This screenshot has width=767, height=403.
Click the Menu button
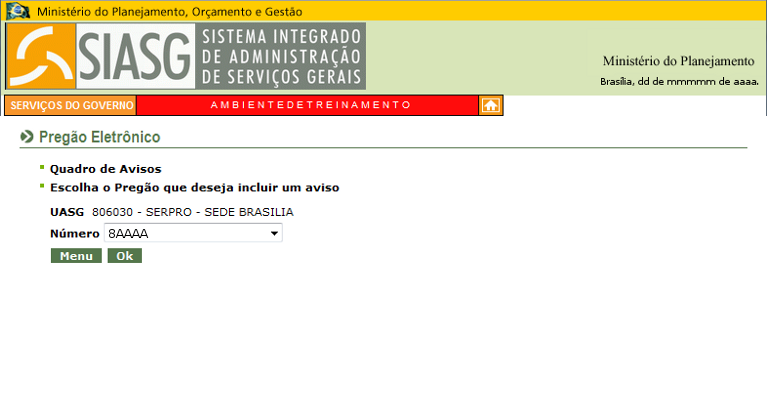(x=76, y=256)
